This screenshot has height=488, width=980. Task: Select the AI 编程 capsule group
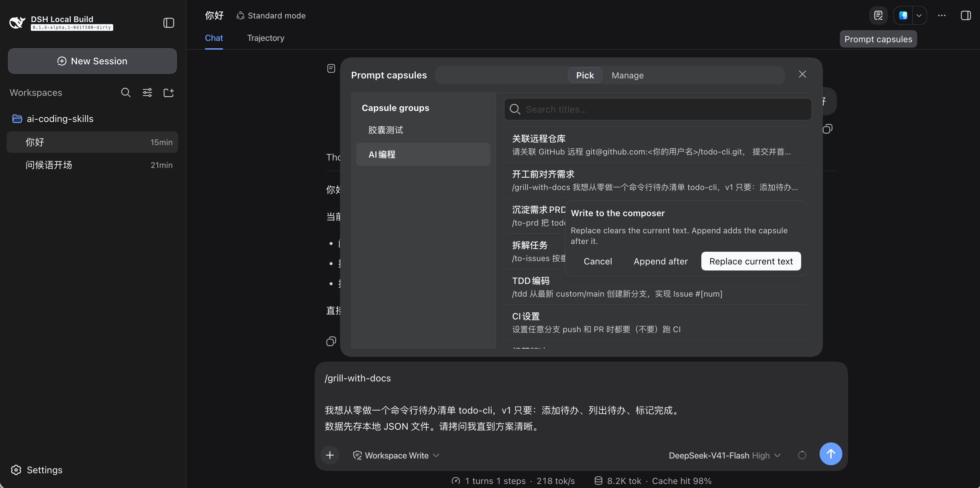423,154
